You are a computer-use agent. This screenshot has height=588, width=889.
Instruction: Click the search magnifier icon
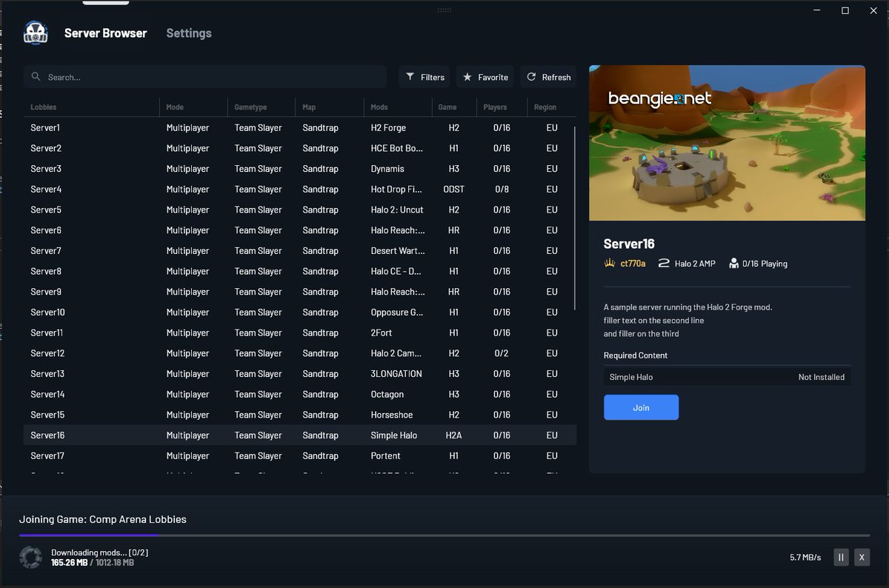click(x=36, y=77)
